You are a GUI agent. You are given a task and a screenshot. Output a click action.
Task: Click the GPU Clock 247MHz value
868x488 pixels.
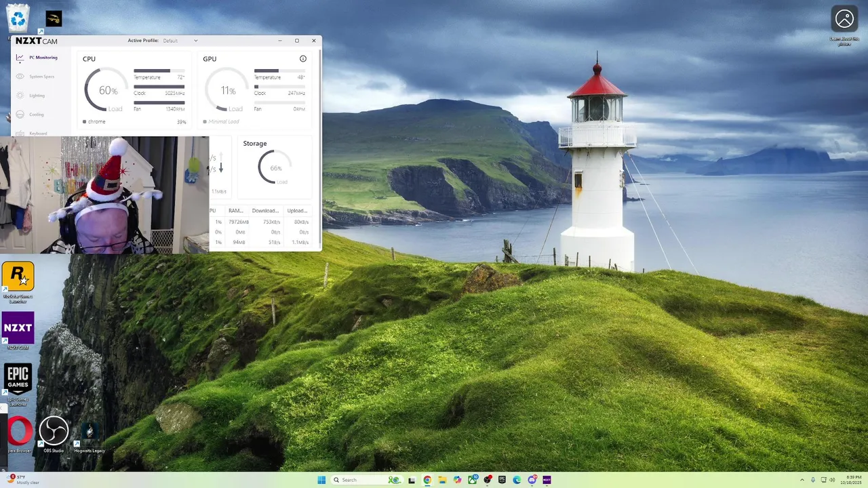tap(296, 93)
